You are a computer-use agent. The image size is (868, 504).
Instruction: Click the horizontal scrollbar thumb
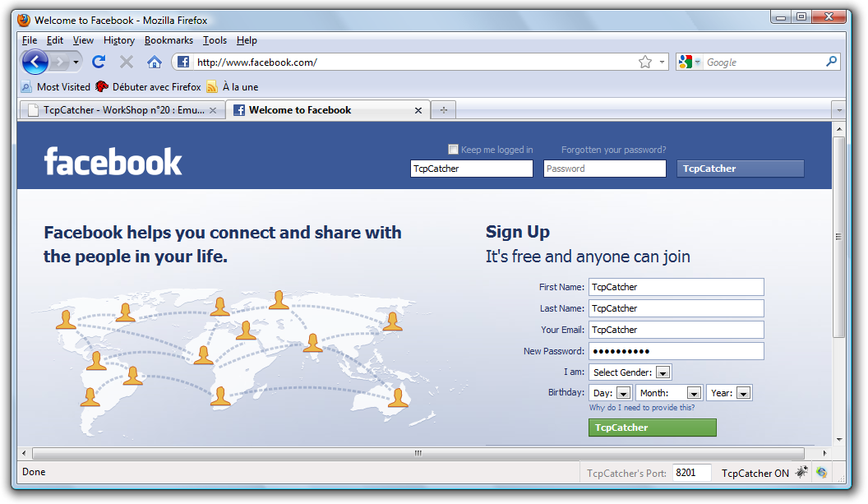[418, 453]
